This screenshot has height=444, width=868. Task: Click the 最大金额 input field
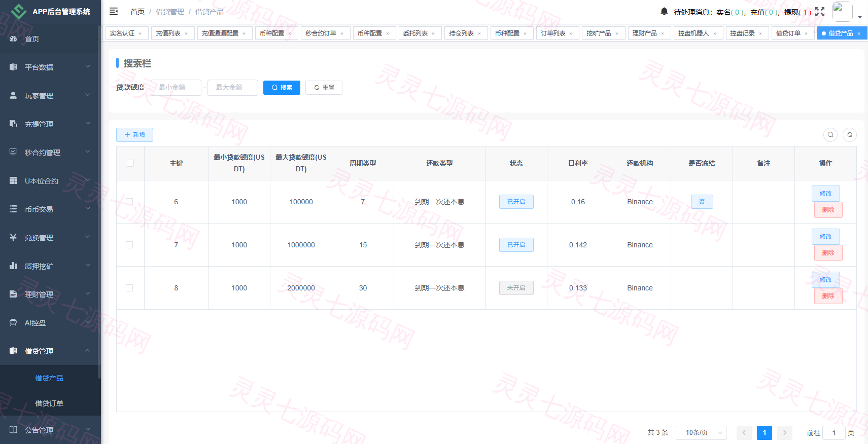pyautogui.click(x=233, y=88)
